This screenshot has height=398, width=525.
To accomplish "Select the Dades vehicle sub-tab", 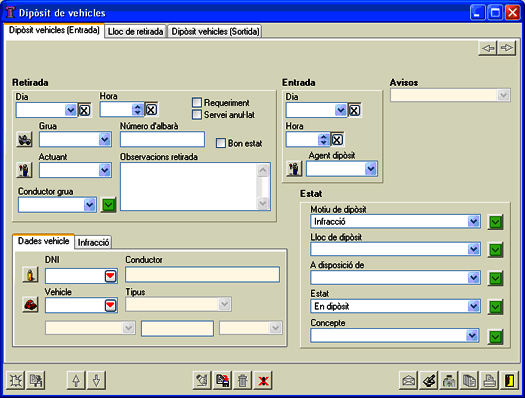I will pyautogui.click(x=44, y=241).
